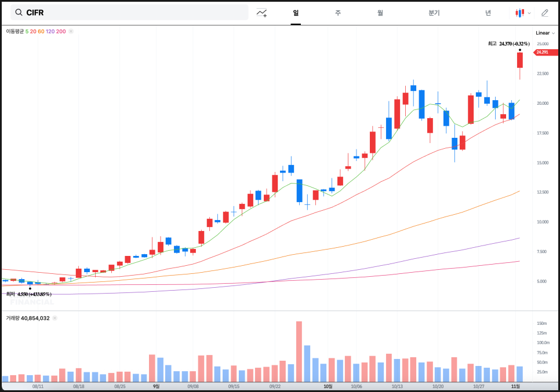Select the pencil drawing tool
The height and width of the screenshot is (392, 560).
[544, 12]
